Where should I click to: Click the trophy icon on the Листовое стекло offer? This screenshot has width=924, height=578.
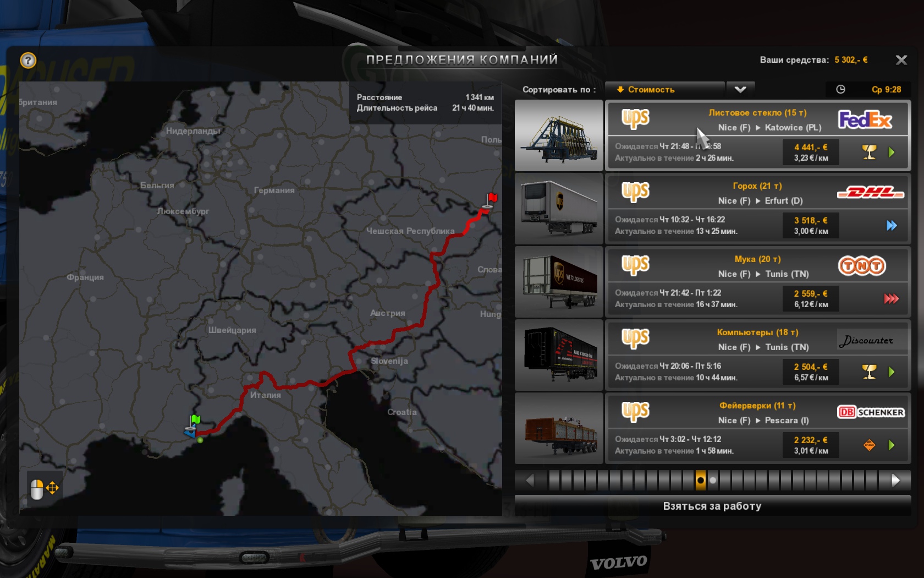point(869,152)
